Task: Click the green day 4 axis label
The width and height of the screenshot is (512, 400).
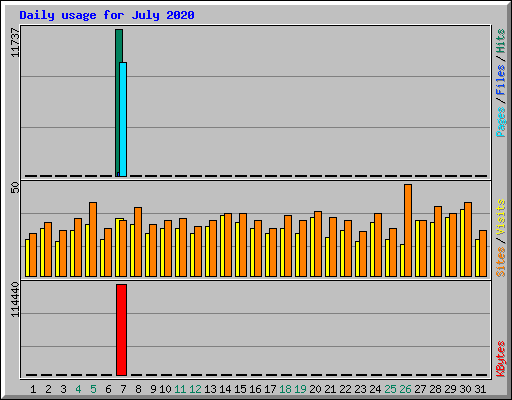Action: click(78, 389)
